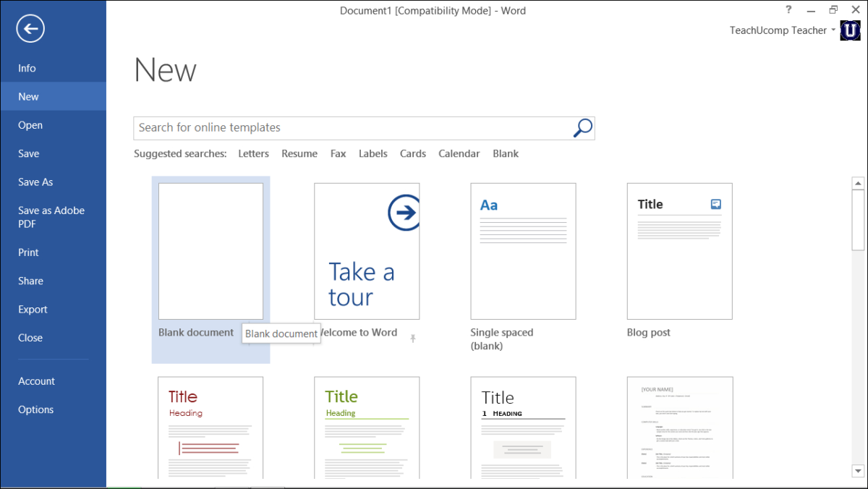Screen dimensions: 868x489
Task: Click the TeachUcomp "U" account logo icon
Action: (x=850, y=30)
